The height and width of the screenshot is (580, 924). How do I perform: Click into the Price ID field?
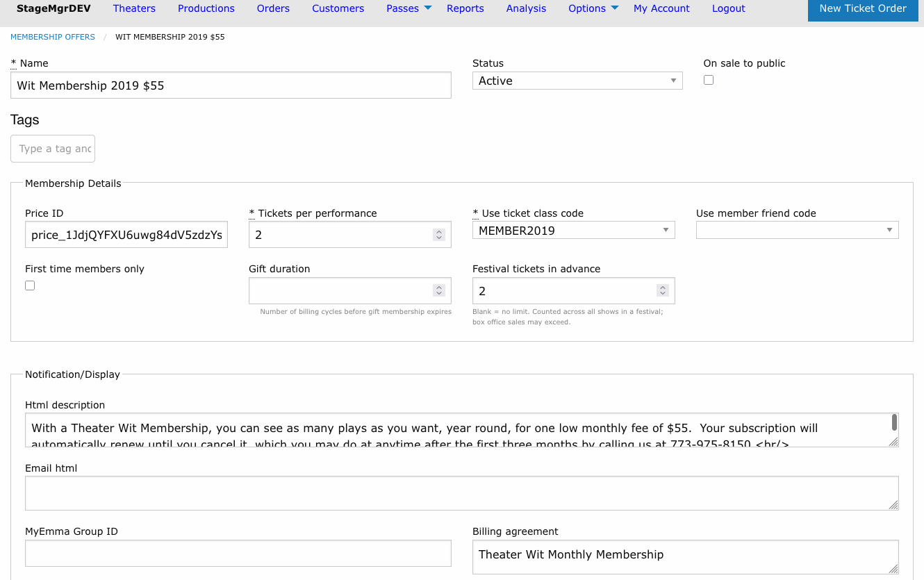point(126,235)
